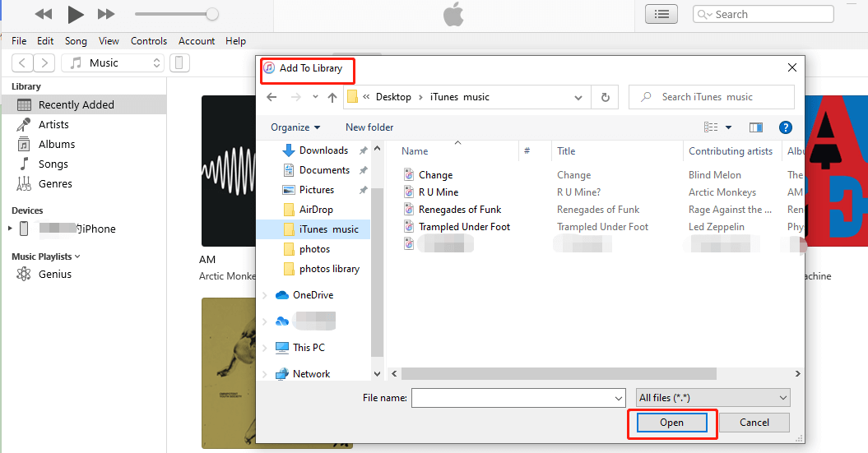Open the dialog's Help question mark icon

(785, 127)
